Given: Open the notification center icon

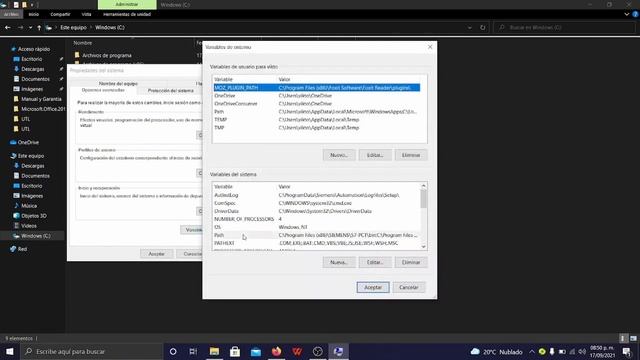Looking at the screenshot, I should tap(627, 351).
